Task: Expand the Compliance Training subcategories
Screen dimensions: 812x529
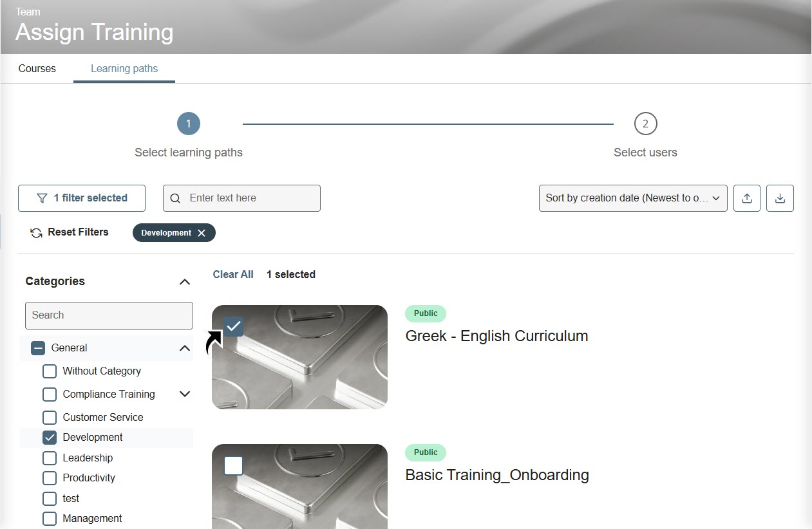Action: [185, 394]
